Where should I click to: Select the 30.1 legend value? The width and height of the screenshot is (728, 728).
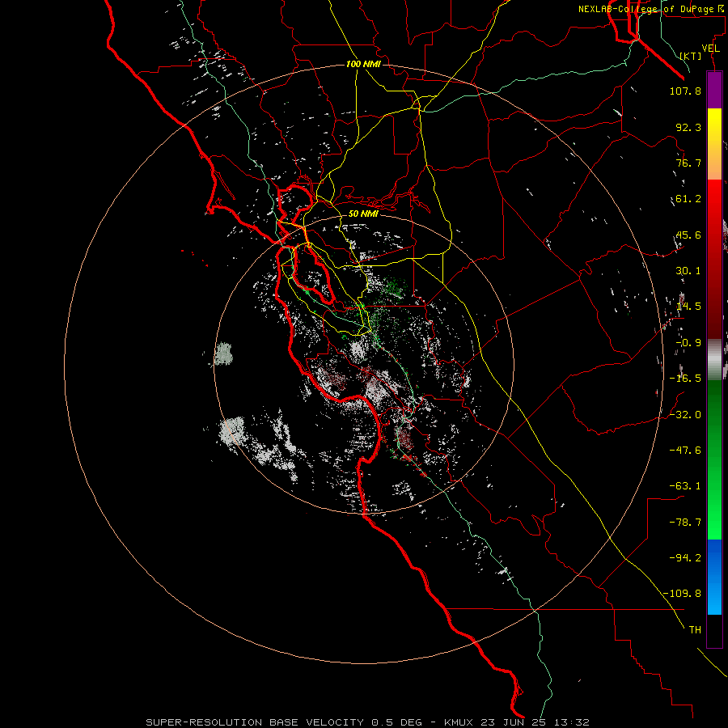click(x=688, y=271)
